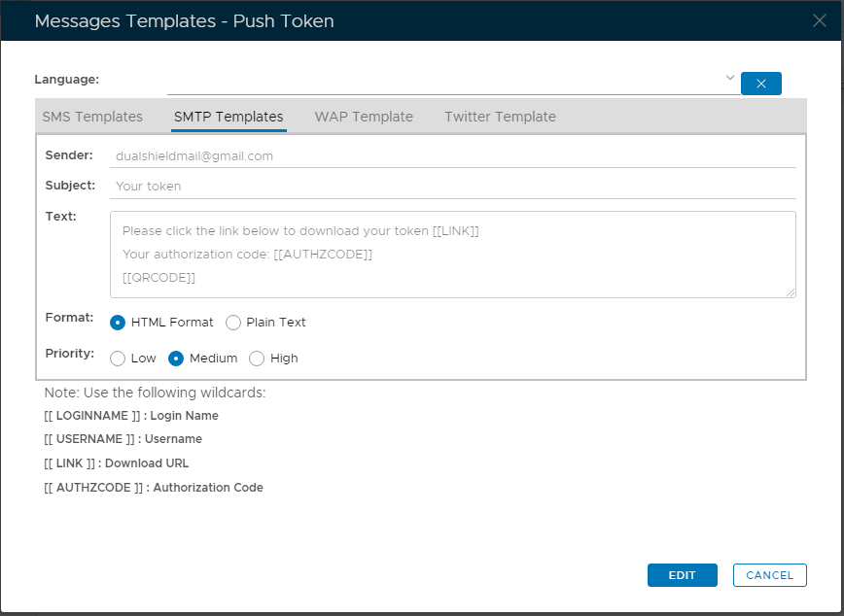The height and width of the screenshot is (616, 844).
Task: Set priority to Low
Action: pyautogui.click(x=118, y=359)
